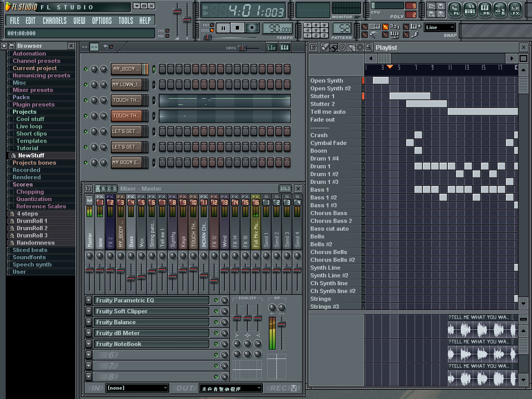Screen dimensions: 532x399
Task: Open the Playlist window via PL button
Action: click(x=455, y=9)
